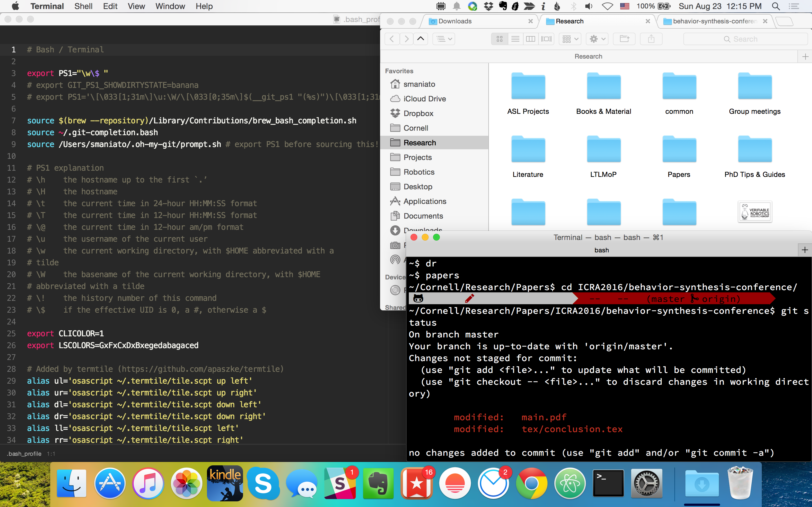Open the path list dropdown button
812x507 pixels.
pyautogui.click(x=443, y=39)
